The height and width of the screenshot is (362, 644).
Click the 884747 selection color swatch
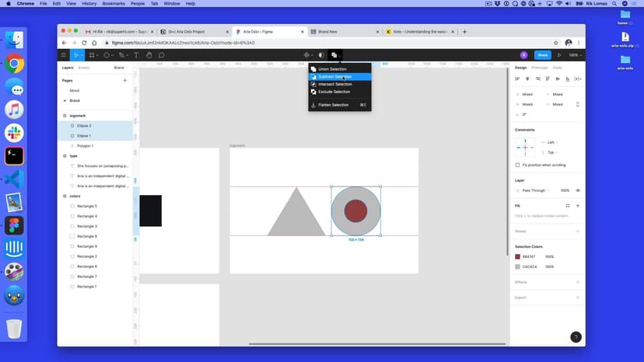[518, 256]
